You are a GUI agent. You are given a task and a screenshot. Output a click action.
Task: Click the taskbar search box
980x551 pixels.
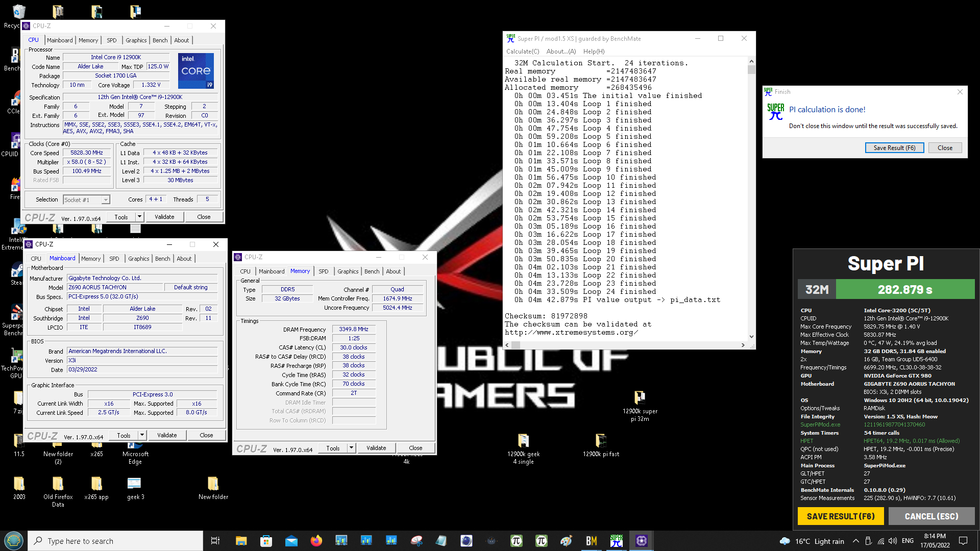point(115,541)
